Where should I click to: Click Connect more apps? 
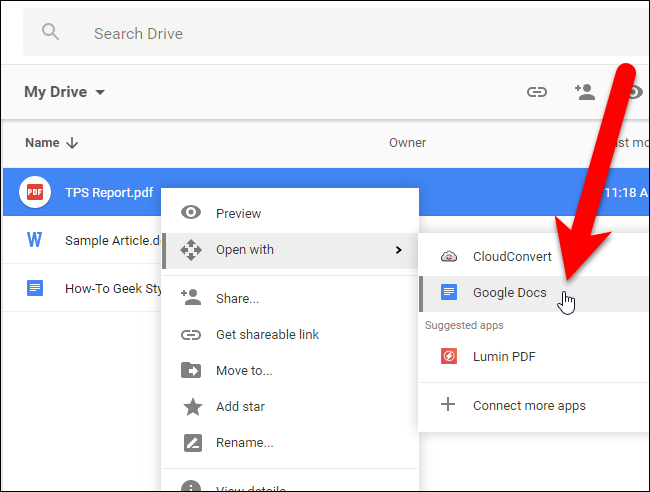[x=529, y=405]
